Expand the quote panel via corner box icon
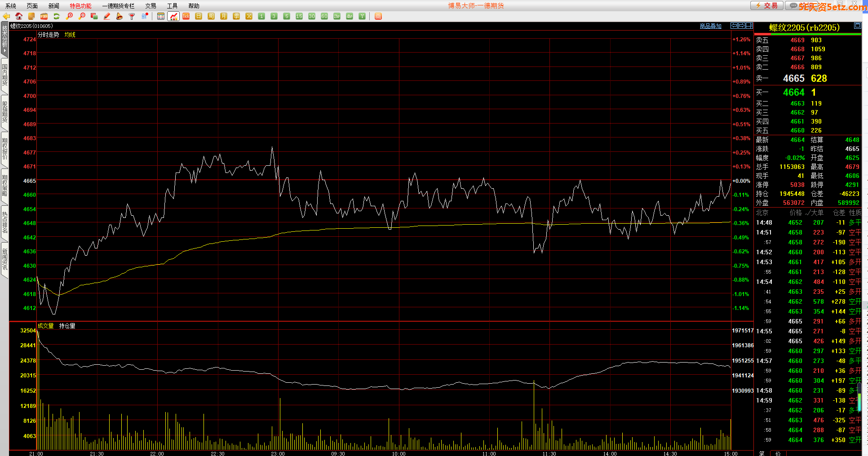This screenshot has width=868, height=456. click(x=858, y=26)
